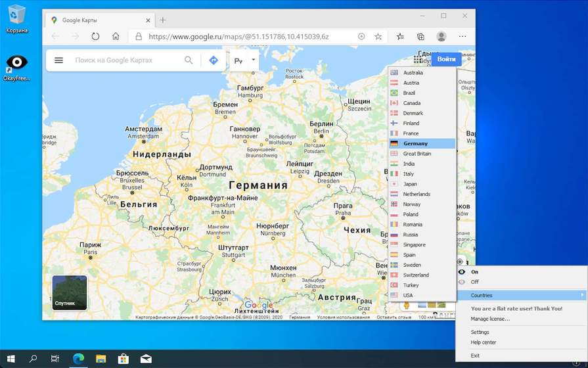Pick France from the country list
Screen dimensions: 588x368
(422, 133)
